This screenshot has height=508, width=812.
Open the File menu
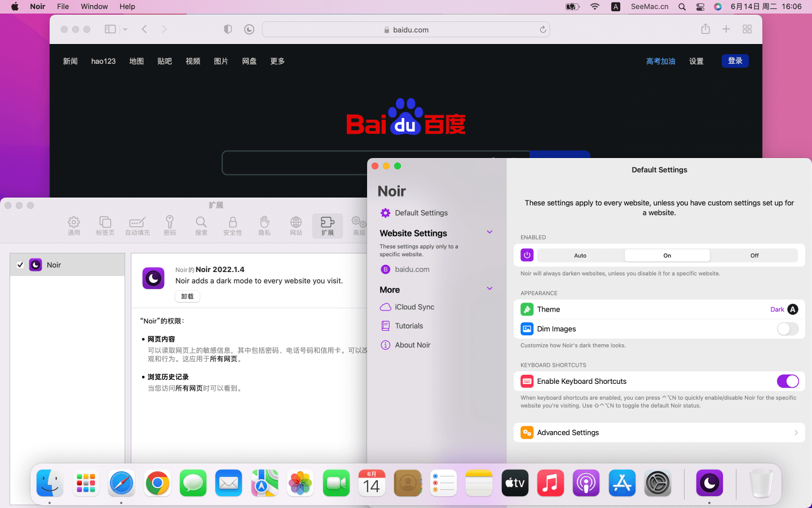coord(63,7)
